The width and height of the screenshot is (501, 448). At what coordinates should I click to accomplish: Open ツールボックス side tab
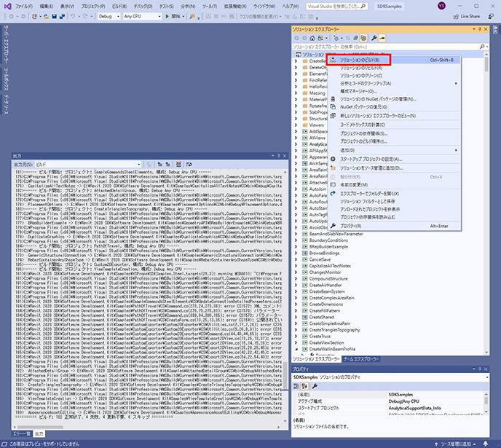click(6, 79)
